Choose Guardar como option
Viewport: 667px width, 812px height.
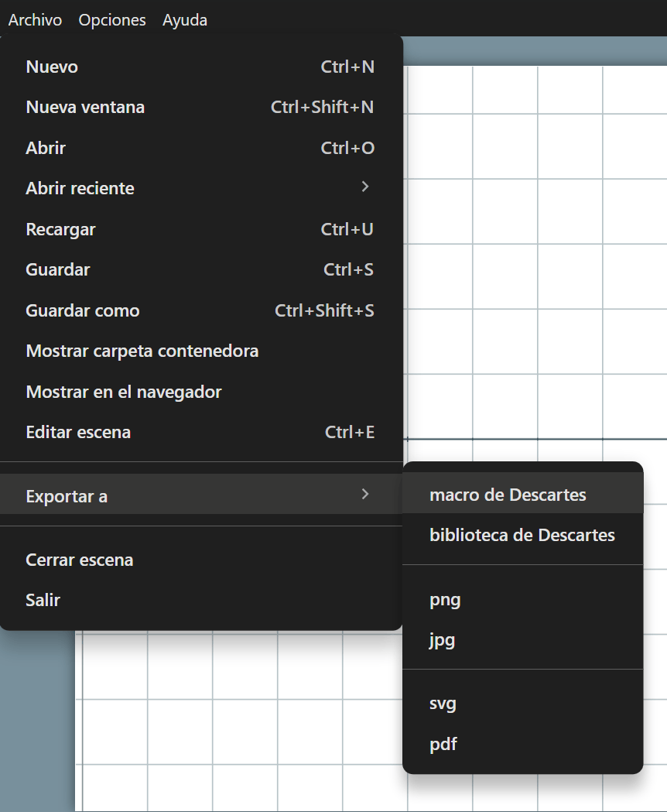coord(83,311)
